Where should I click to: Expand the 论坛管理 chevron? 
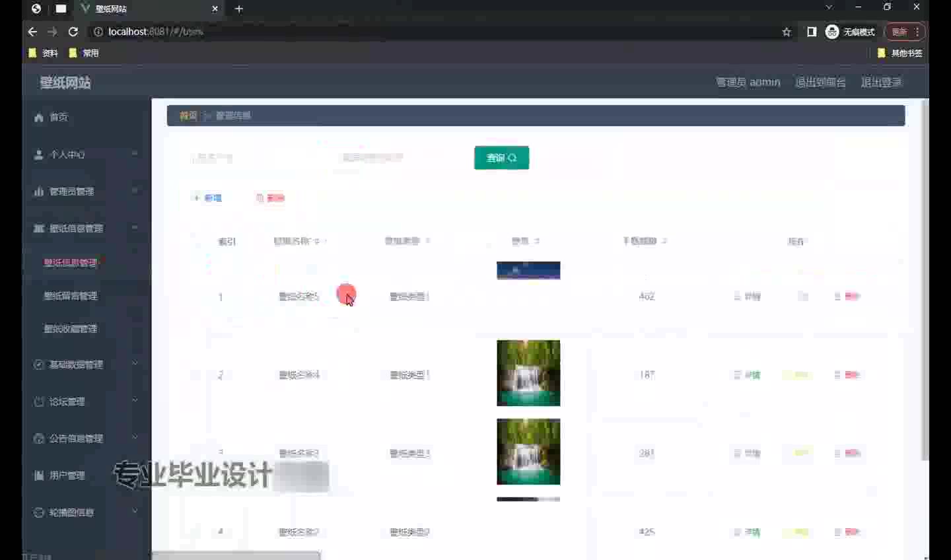[135, 401]
